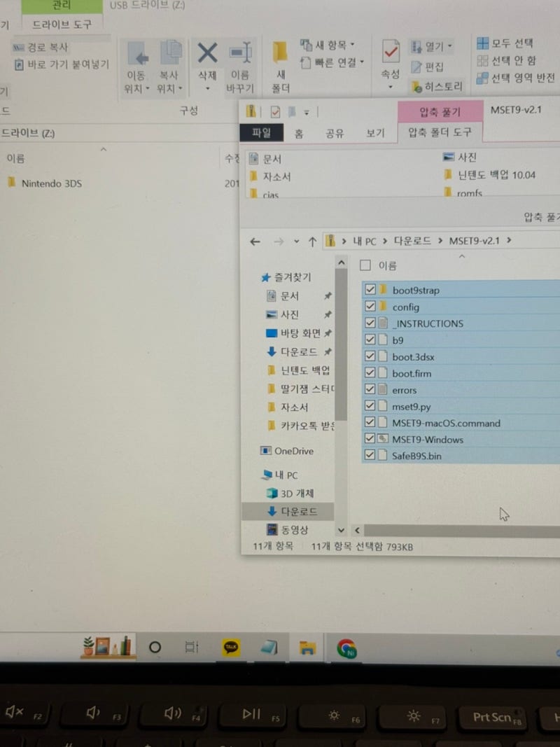560x747 pixels.
Task: Click sidebar scrollbar down arrow
Action: tap(341, 530)
